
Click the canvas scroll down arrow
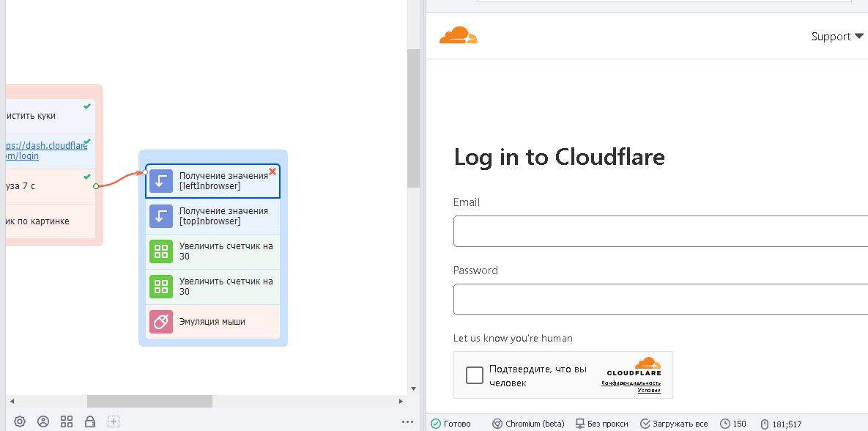[413, 389]
